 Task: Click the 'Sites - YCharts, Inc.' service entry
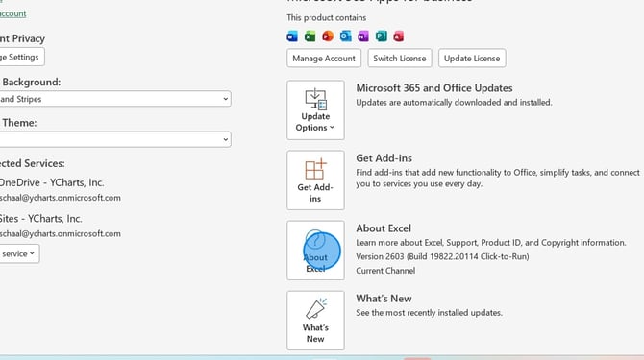coord(41,219)
